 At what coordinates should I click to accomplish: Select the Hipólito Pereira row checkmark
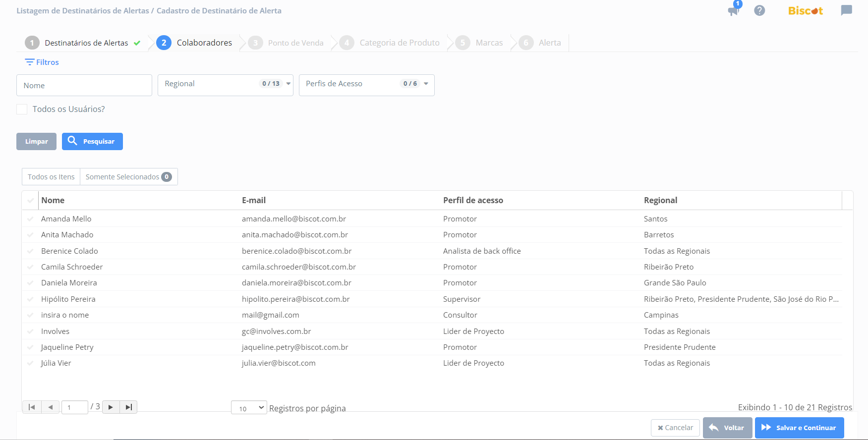coord(30,299)
